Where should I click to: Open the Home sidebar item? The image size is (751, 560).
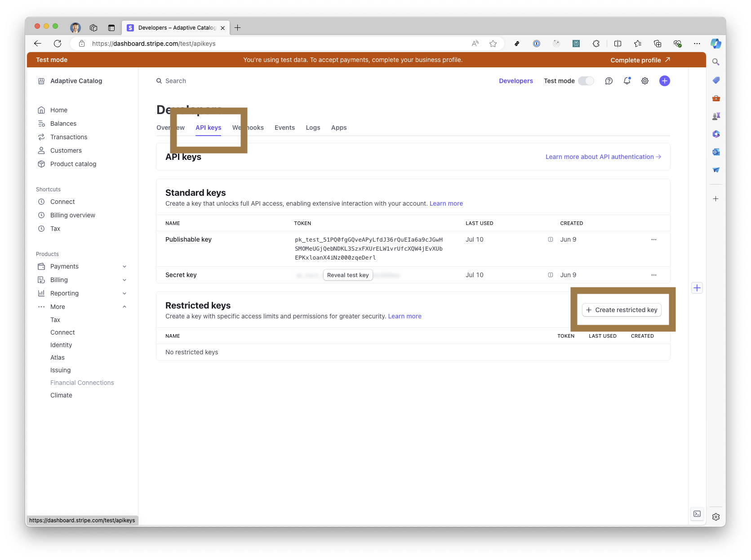pyautogui.click(x=58, y=110)
